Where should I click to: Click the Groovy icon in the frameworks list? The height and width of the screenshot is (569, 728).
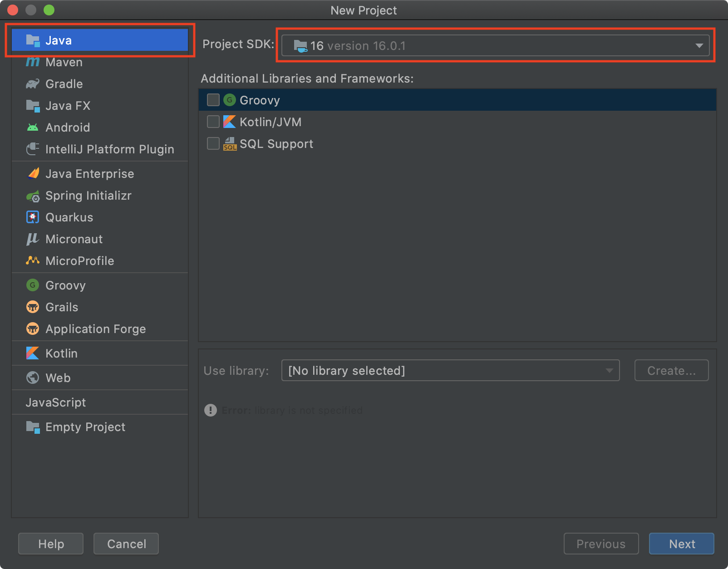point(230,100)
